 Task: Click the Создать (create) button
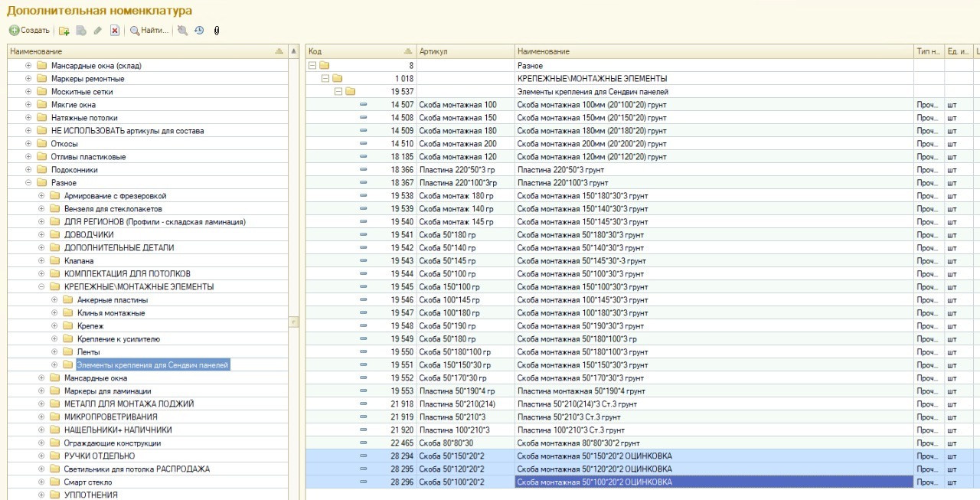[29, 31]
